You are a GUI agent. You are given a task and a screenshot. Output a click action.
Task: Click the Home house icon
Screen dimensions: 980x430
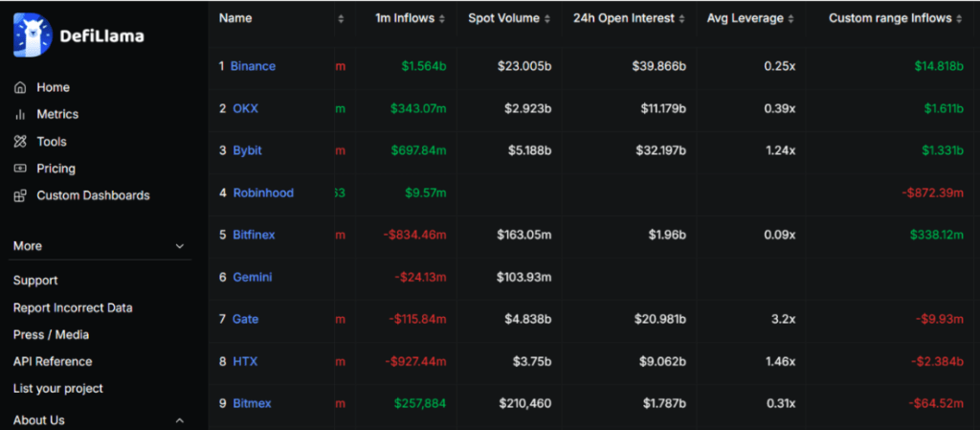tap(20, 87)
